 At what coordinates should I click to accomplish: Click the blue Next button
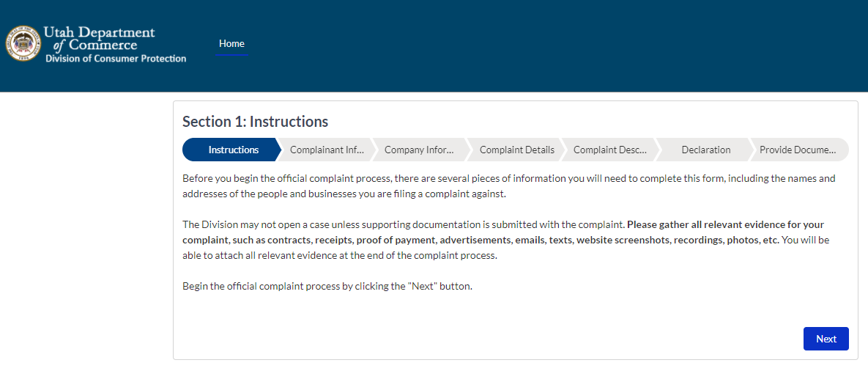(826, 339)
